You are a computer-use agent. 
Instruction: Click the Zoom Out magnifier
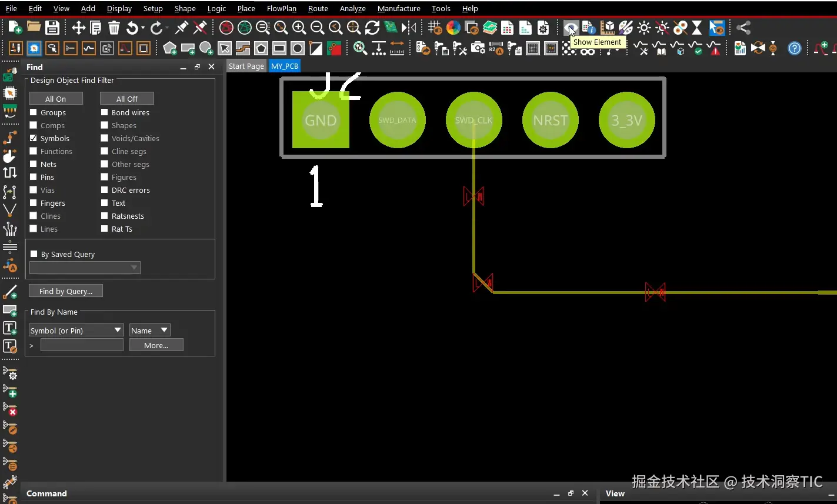point(317,28)
